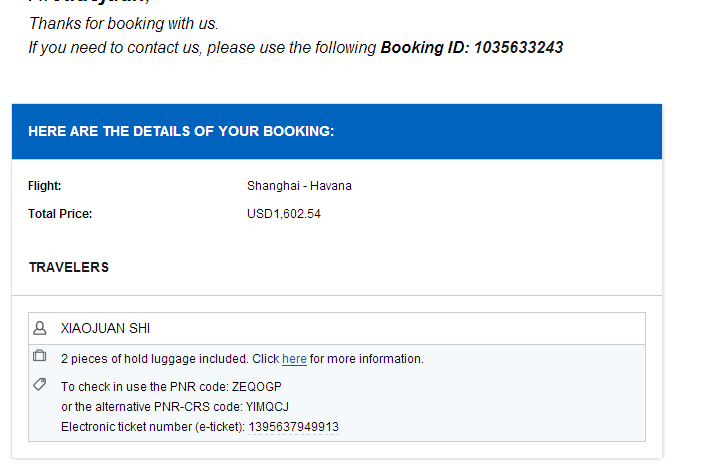Image resolution: width=709 pixels, height=466 pixels.
Task: Click the 'Electronic ticket number (e-ticket)' label
Action: point(153,427)
